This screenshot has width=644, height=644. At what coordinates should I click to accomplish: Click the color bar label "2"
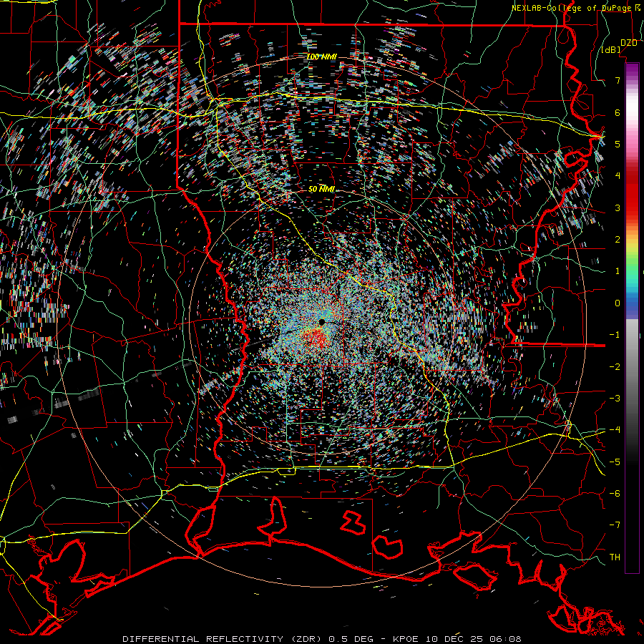click(x=618, y=240)
